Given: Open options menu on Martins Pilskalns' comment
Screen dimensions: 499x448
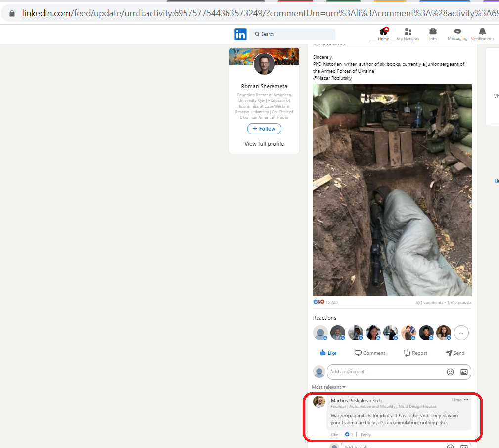Looking at the screenshot, I should coord(466,400).
